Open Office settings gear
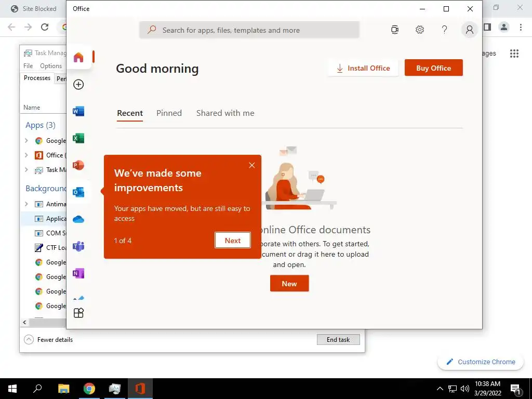 click(x=420, y=30)
